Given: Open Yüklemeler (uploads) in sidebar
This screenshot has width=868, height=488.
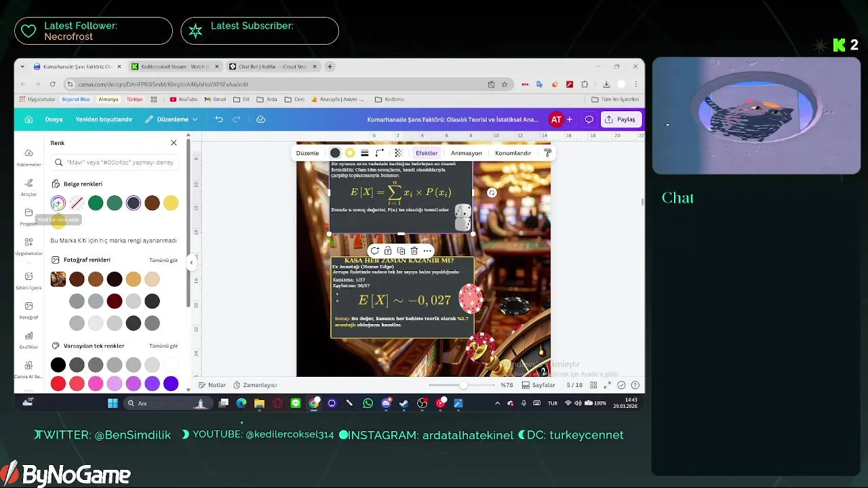Looking at the screenshot, I should [28, 157].
